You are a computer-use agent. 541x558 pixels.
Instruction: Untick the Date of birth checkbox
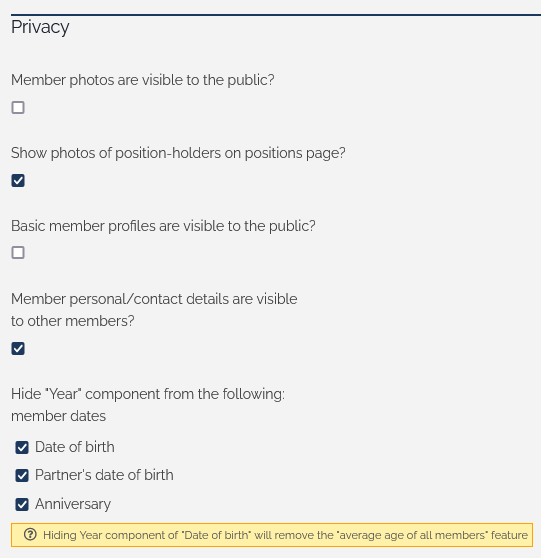point(22,447)
